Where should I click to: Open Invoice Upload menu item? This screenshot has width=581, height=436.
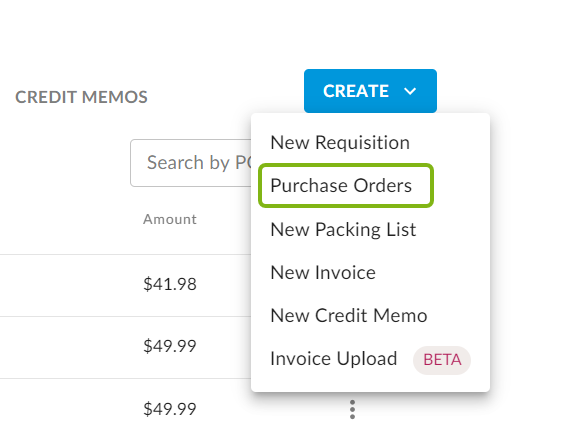(370, 359)
